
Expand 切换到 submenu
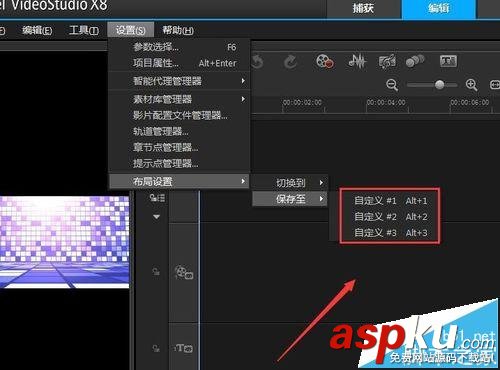point(290,183)
